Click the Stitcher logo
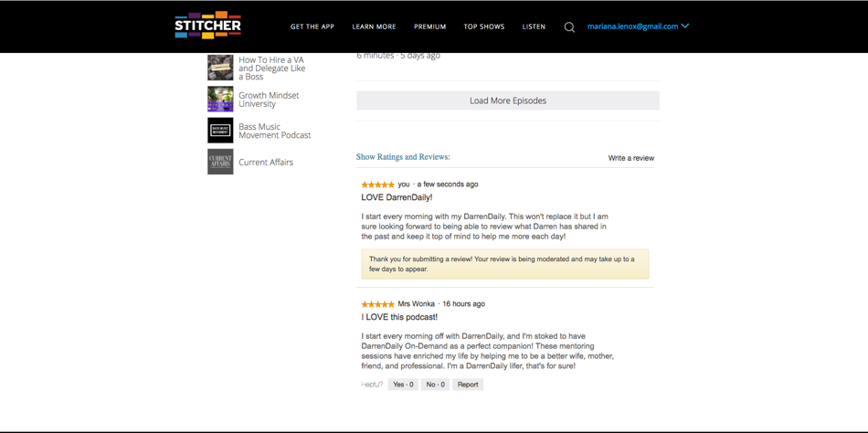868x433 pixels. 207,26
